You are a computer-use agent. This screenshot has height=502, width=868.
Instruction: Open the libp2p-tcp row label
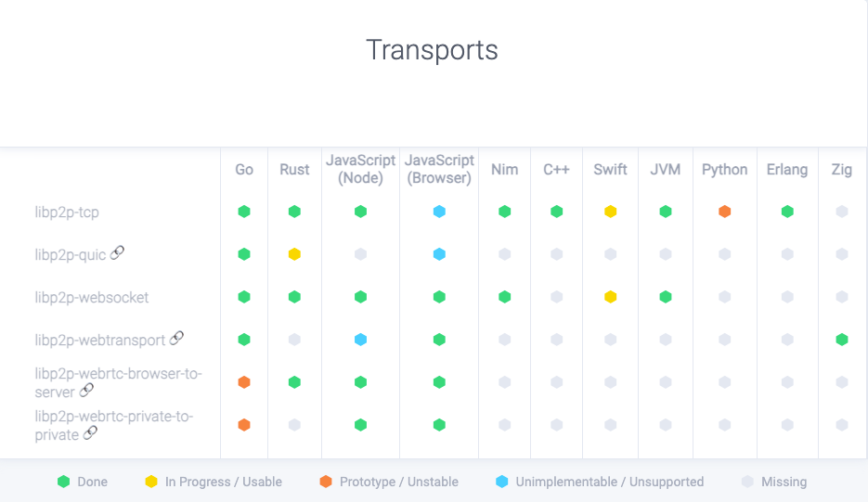click(x=67, y=212)
